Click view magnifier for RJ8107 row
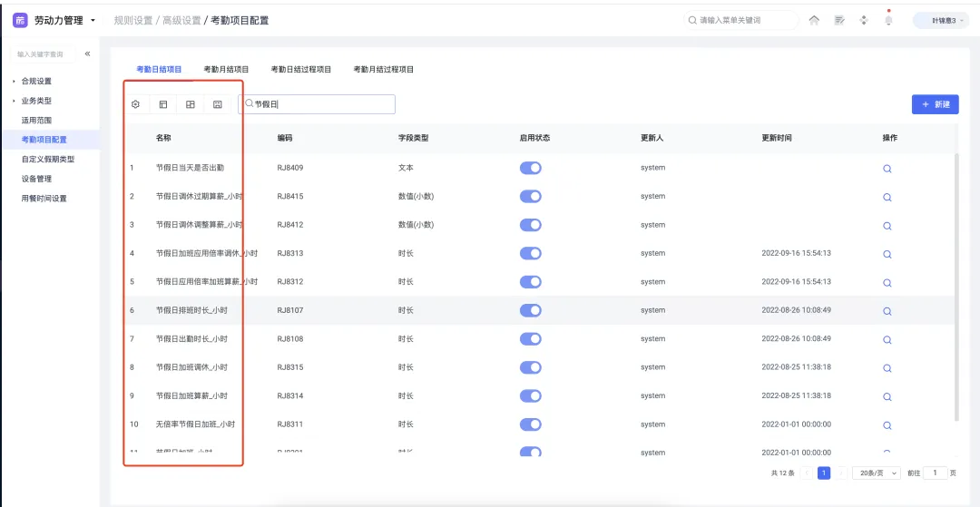 click(887, 311)
